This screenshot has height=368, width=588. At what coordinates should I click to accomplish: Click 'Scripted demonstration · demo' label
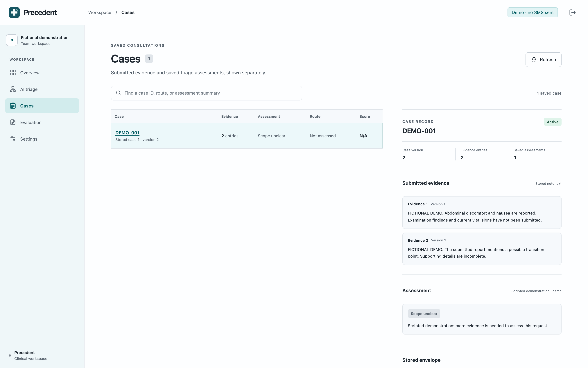(536, 291)
